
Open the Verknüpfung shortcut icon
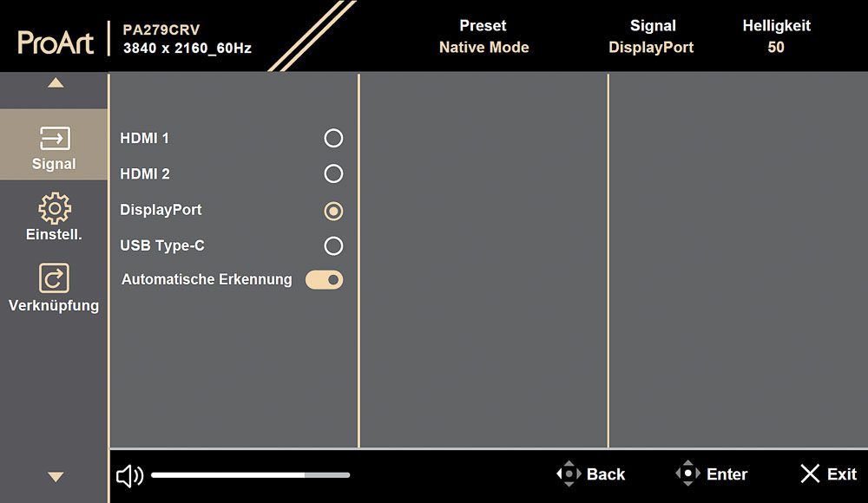[54, 278]
